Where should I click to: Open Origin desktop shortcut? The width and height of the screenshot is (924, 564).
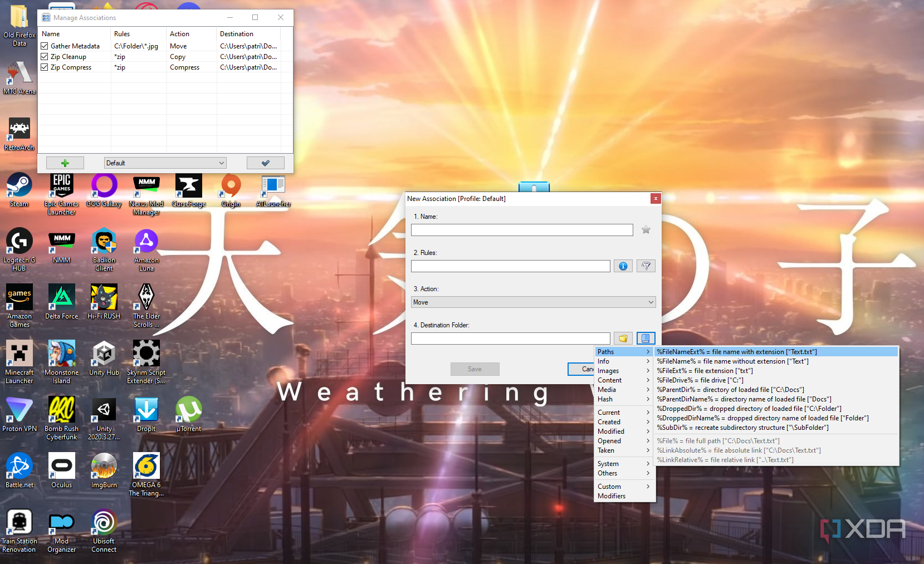coord(231,190)
